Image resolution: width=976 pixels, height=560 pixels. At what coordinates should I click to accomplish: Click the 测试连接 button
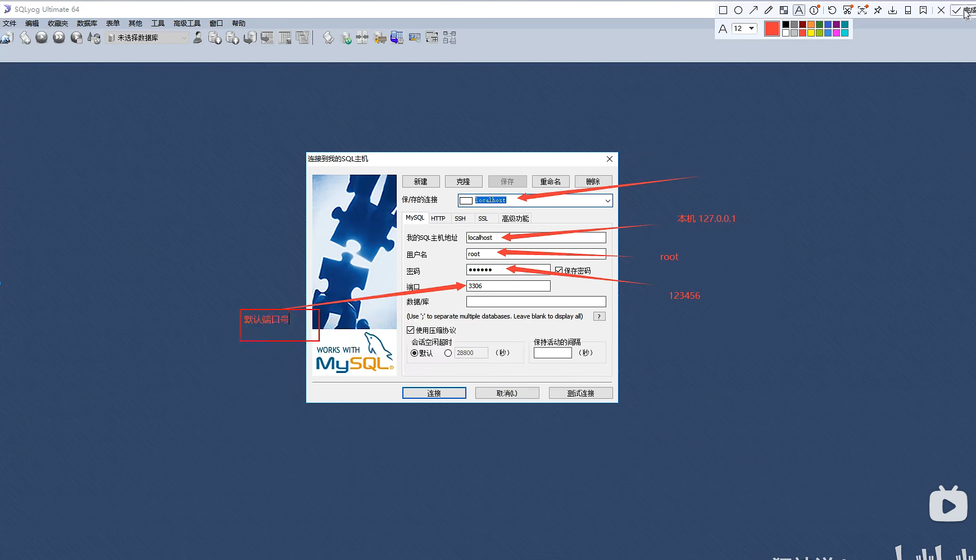[x=581, y=393]
